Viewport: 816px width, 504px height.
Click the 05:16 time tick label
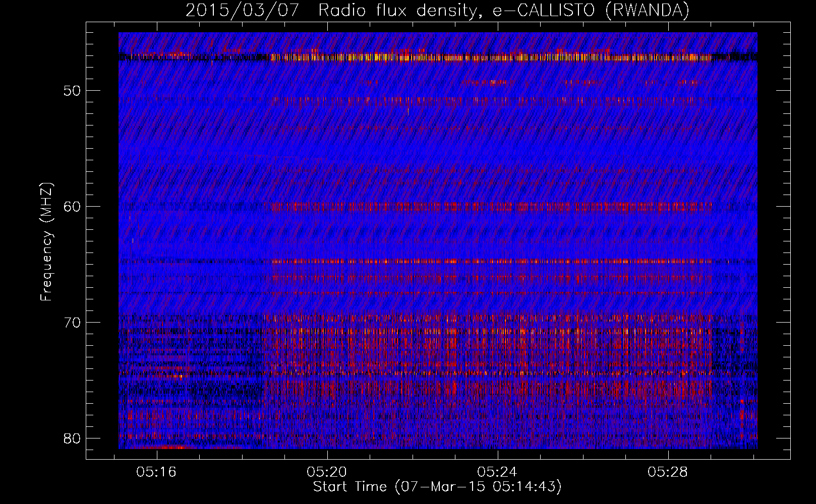[156, 472]
